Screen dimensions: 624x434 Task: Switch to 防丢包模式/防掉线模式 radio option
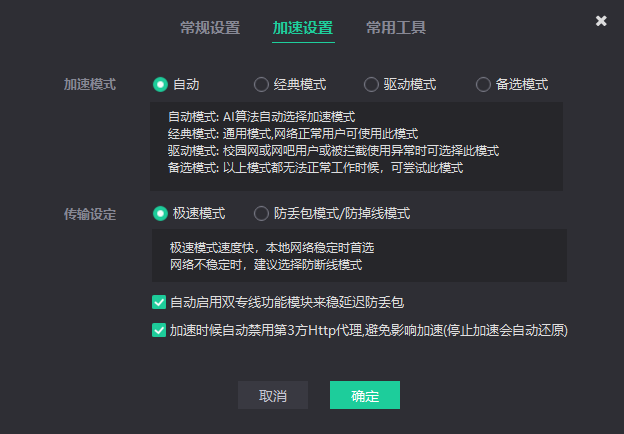point(262,213)
